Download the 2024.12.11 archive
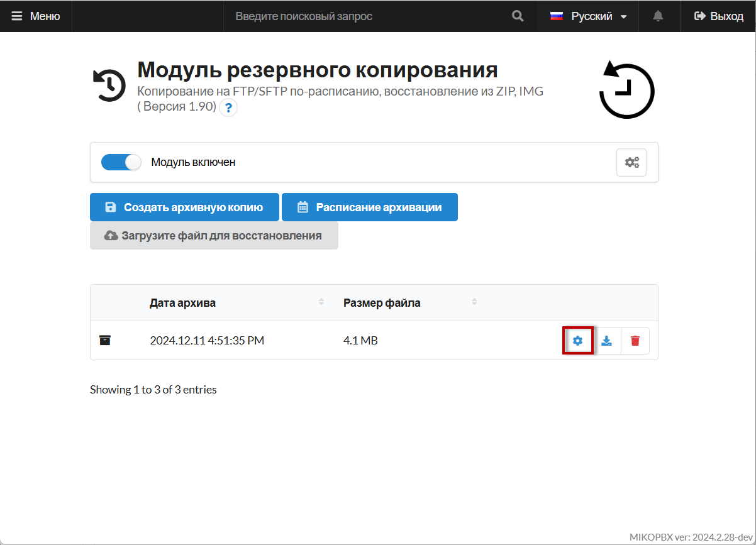Image resolution: width=756 pixels, height=545 pixels. tap(607, 341)
